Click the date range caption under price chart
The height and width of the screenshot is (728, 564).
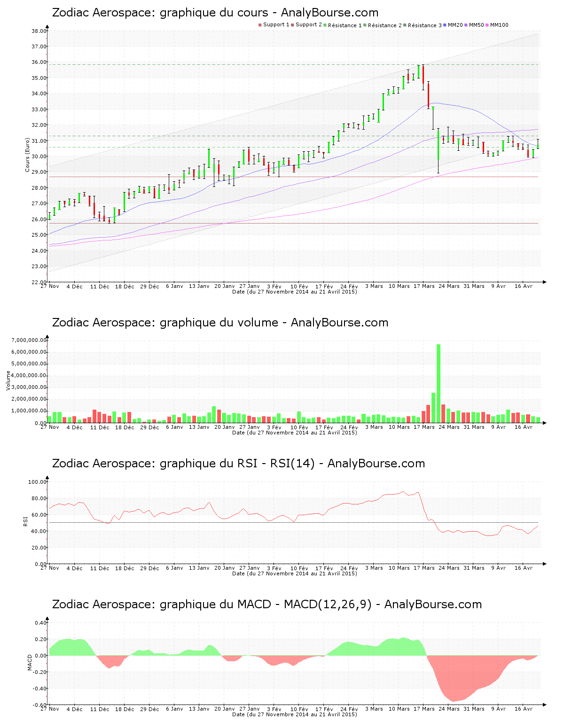tap(295, 292)
